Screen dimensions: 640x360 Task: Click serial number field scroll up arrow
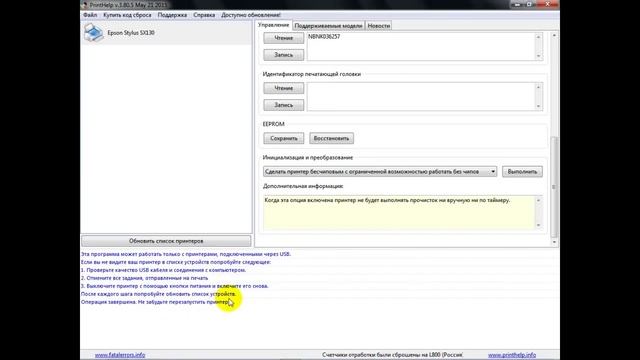(538, 37)
